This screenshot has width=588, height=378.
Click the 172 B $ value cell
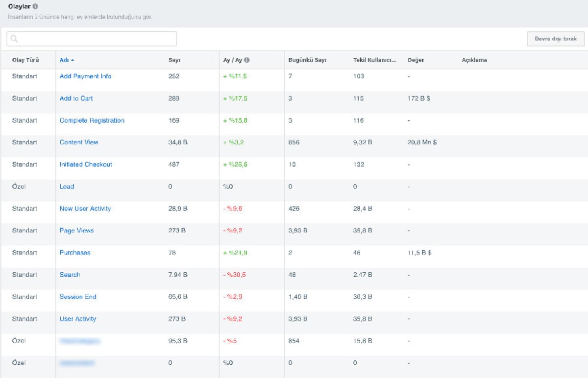(x=419, y=98)
